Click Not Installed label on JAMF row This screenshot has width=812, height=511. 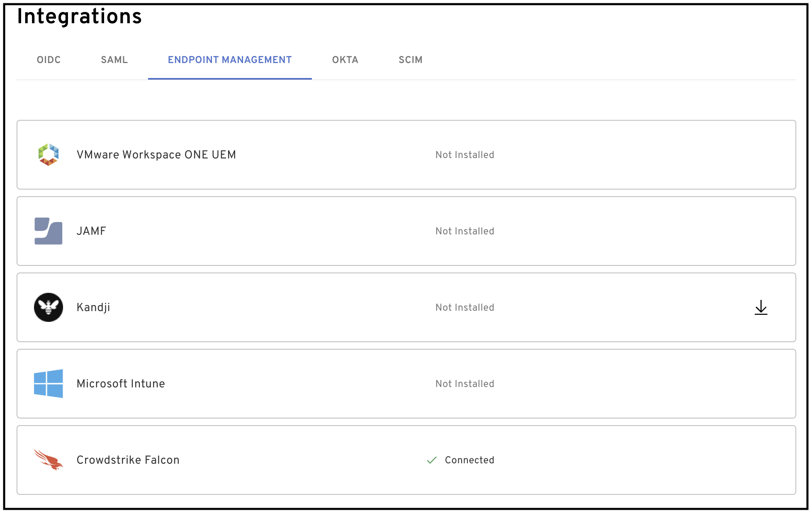(464, 231)
